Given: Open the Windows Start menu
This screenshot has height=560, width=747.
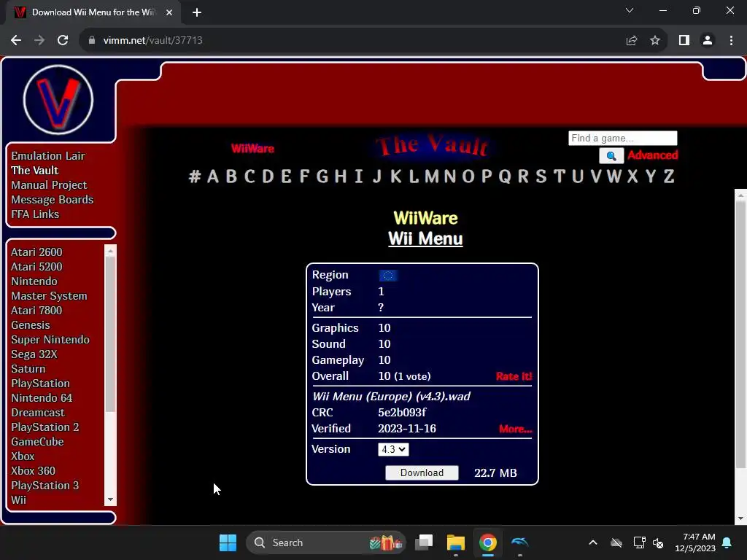Looking at the screenshot, I should (228, 542).
